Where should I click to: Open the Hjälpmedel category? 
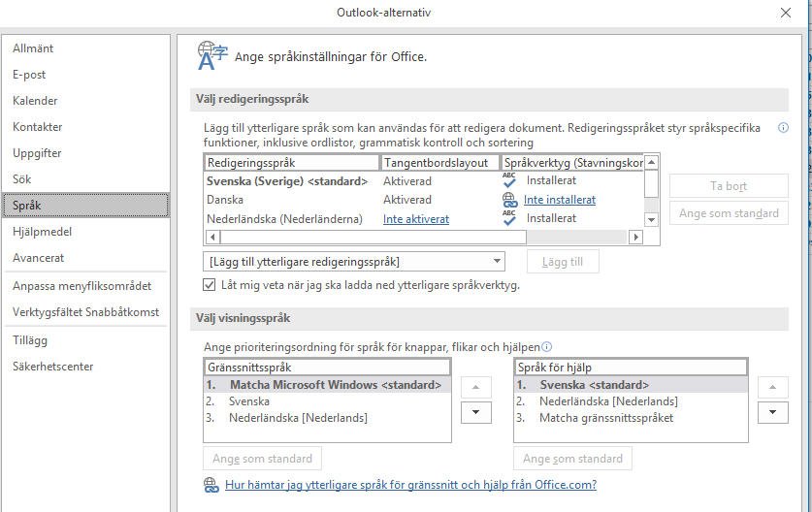point(85,232)
